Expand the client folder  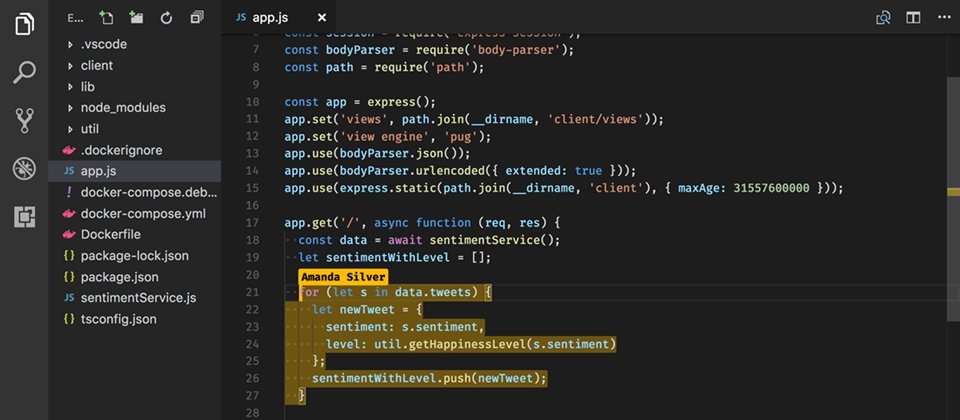pyautogui.click(x=96, y=65)
